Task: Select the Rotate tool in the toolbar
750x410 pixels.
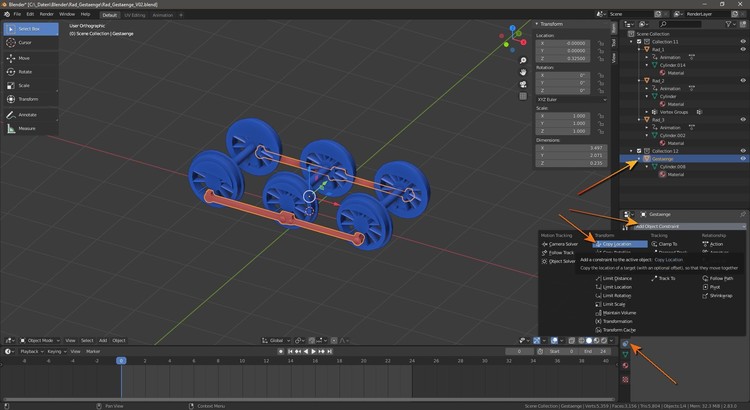Action: click(x=24, y=71)
